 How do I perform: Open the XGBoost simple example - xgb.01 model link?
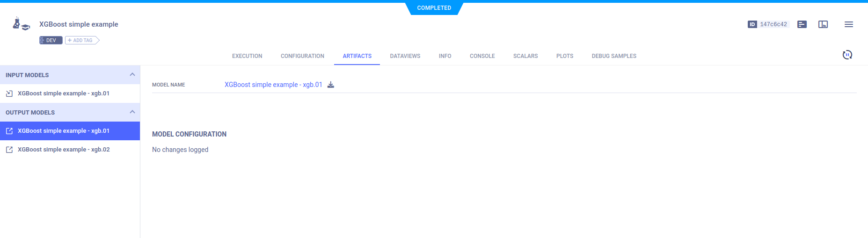273,85
